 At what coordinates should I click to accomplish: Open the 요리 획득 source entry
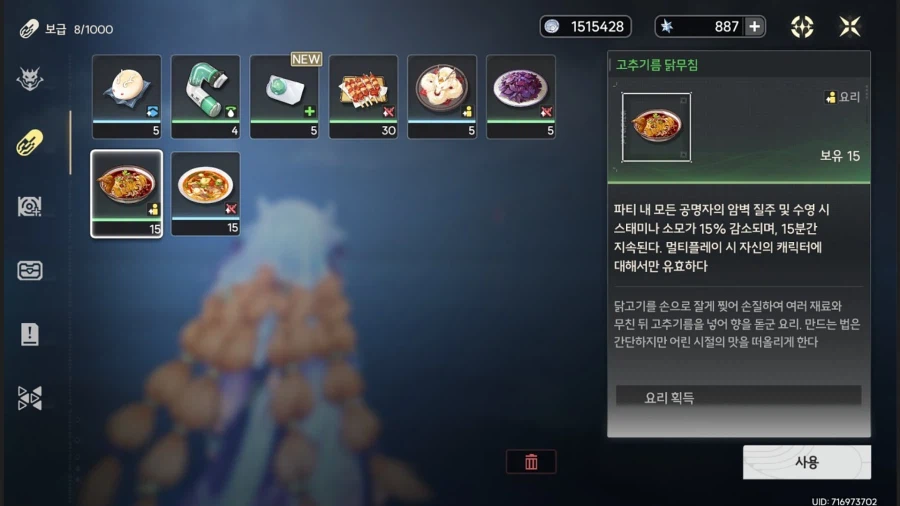738,398
